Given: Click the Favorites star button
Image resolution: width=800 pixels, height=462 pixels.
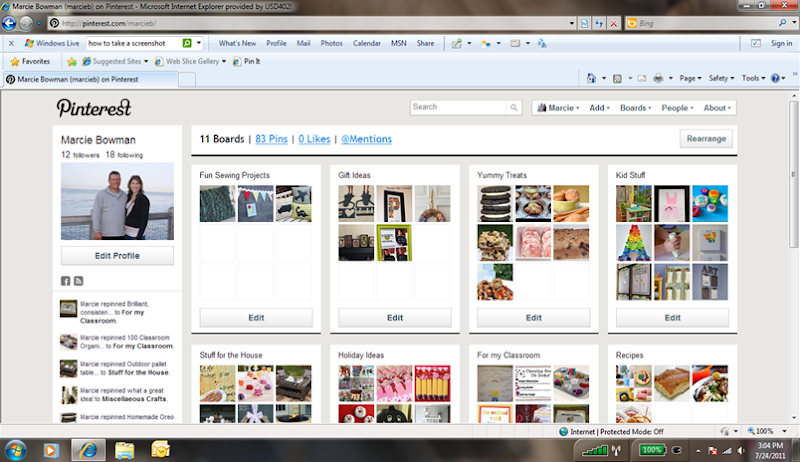Looking at the screenshot, I should (30, 61).
